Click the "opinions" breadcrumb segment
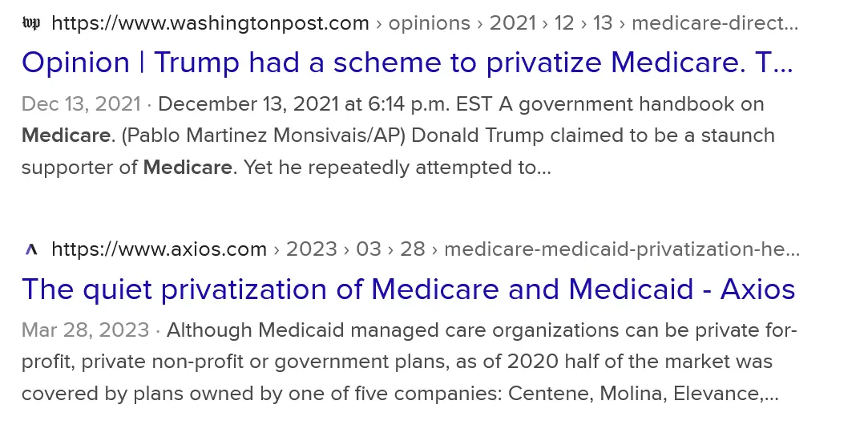This screenshot has height=441, width=868. [x=431, y=22]
